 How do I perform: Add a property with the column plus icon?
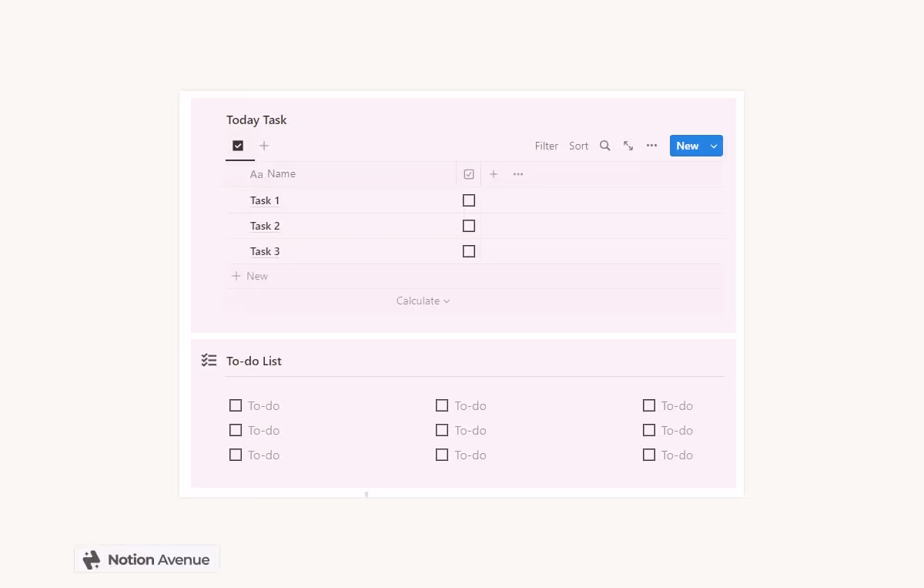[x=494, y=174]
